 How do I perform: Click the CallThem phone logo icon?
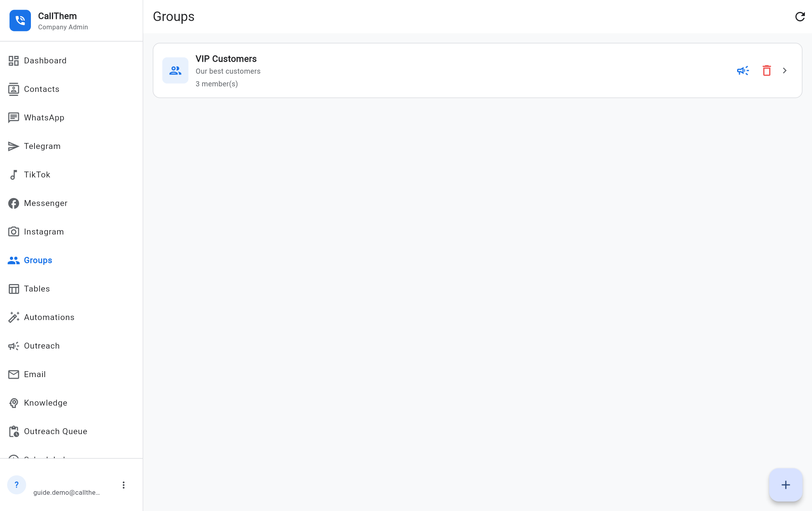click(x=20, y=21)
